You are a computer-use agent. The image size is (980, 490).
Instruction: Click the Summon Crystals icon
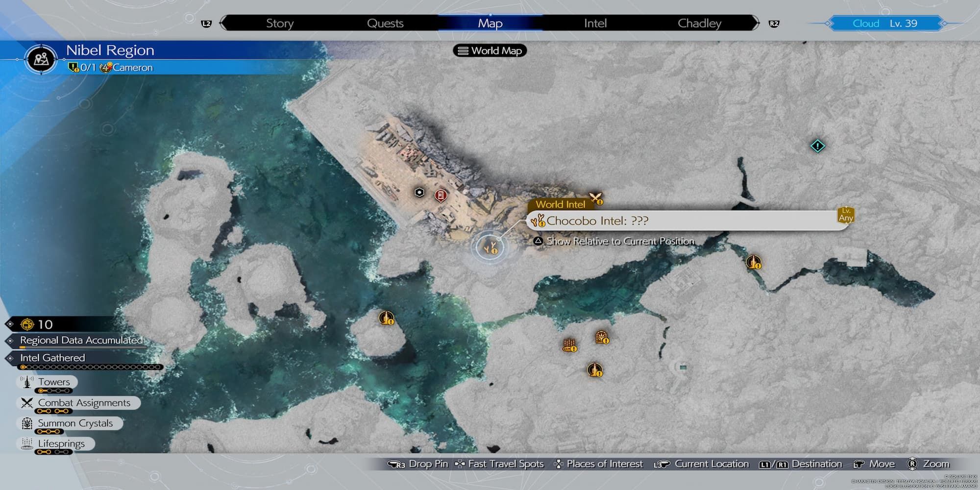point(27,423)
